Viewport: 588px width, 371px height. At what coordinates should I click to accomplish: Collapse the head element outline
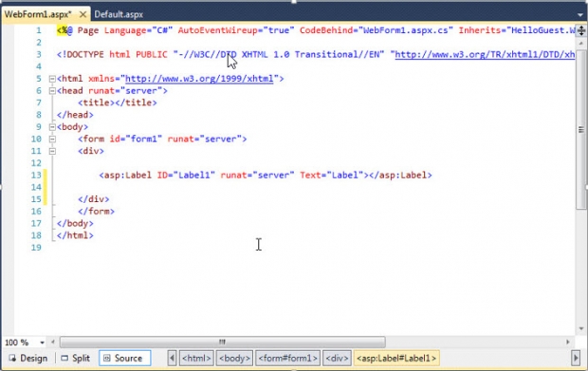point(52,91)
